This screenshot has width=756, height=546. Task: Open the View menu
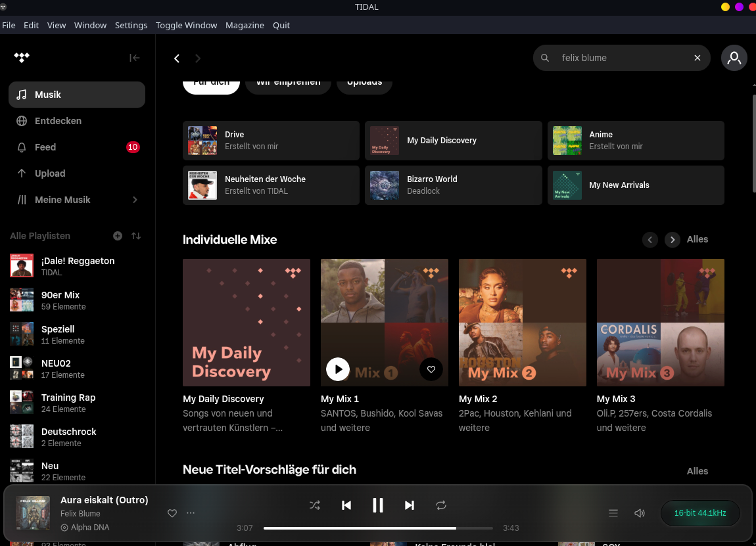pyautogui.click(x=57, y=25)
